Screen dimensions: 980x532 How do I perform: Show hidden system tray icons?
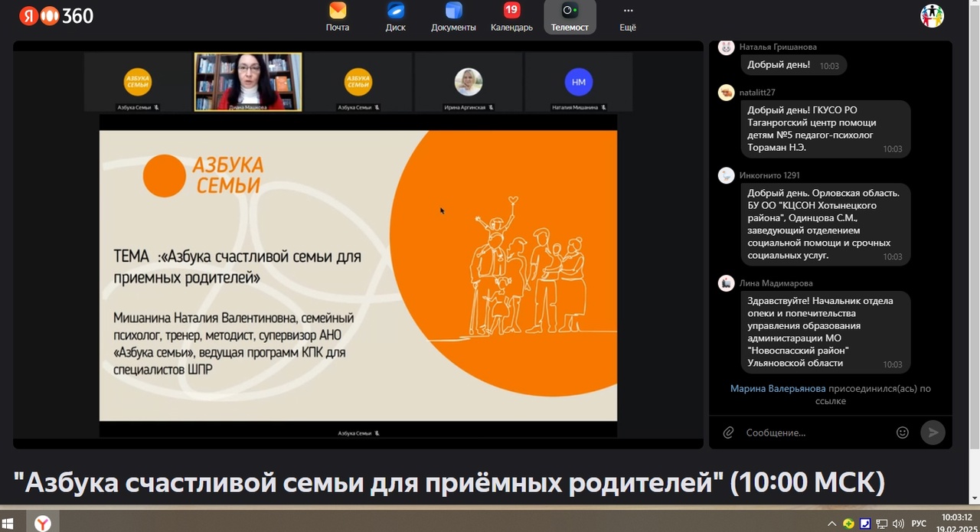832,524
